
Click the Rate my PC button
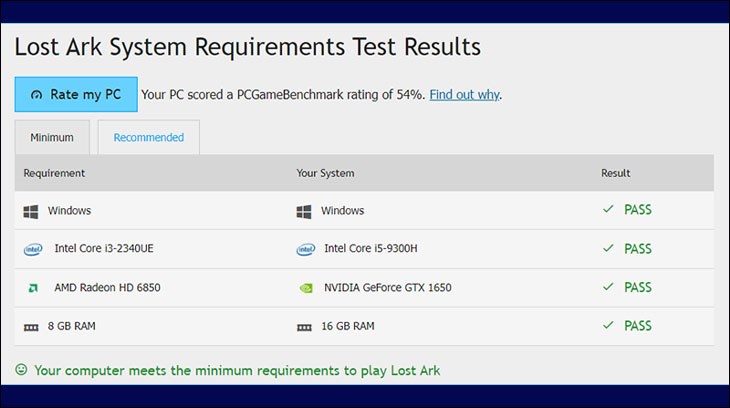point(75,94)
